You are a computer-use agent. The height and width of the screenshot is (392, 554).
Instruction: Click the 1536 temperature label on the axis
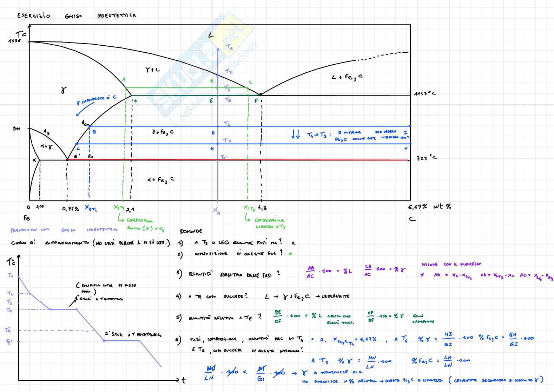(x=15, y=41)
